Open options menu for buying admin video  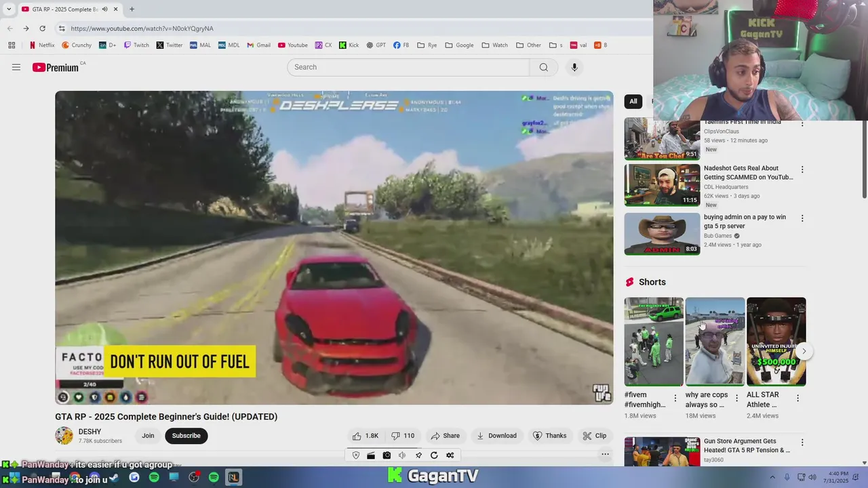click(x=802, y=218)
